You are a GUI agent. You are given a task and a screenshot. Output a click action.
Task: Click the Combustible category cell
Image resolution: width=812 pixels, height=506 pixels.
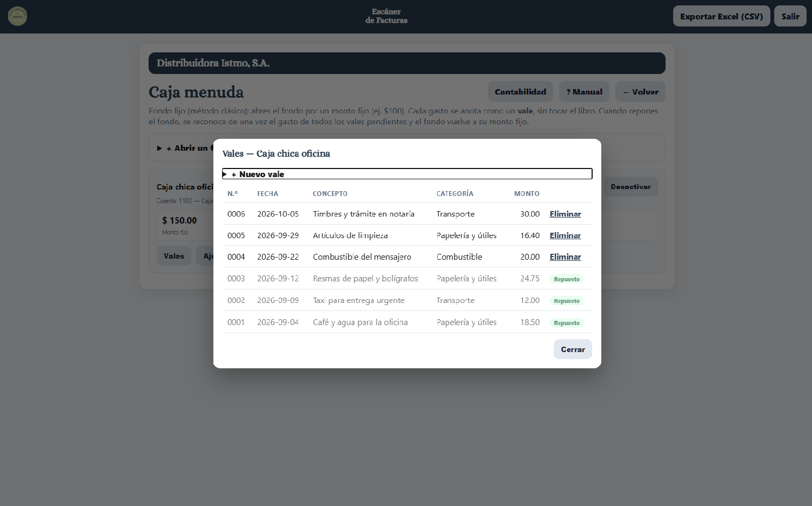(459, 257)
